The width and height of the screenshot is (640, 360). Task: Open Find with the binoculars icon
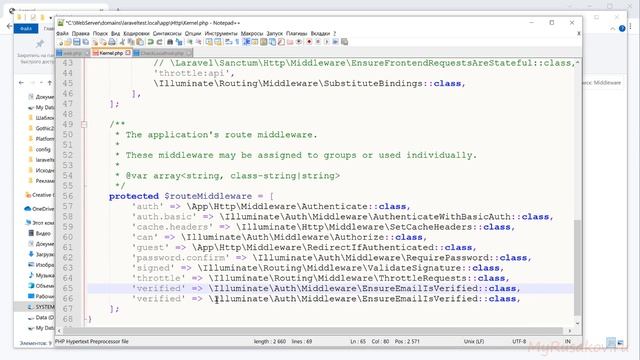[x=169, y=42]
